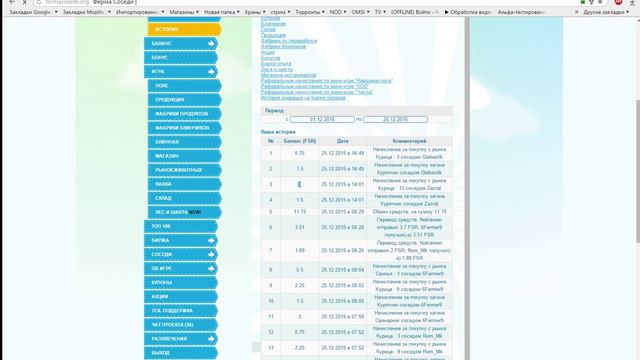Open the ИСТОРИЯ sidebar item
Viewport: 640px width, 360px height.
point(184,29)
